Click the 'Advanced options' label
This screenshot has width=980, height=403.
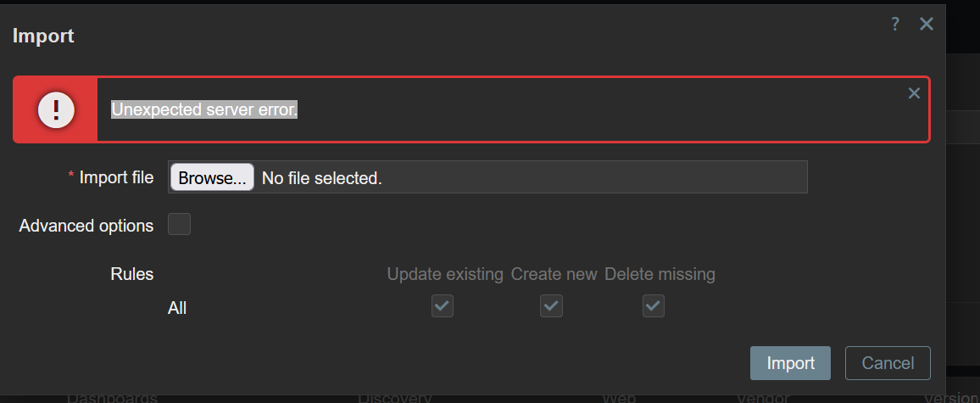pyautogui.click(x=86, y=226)
